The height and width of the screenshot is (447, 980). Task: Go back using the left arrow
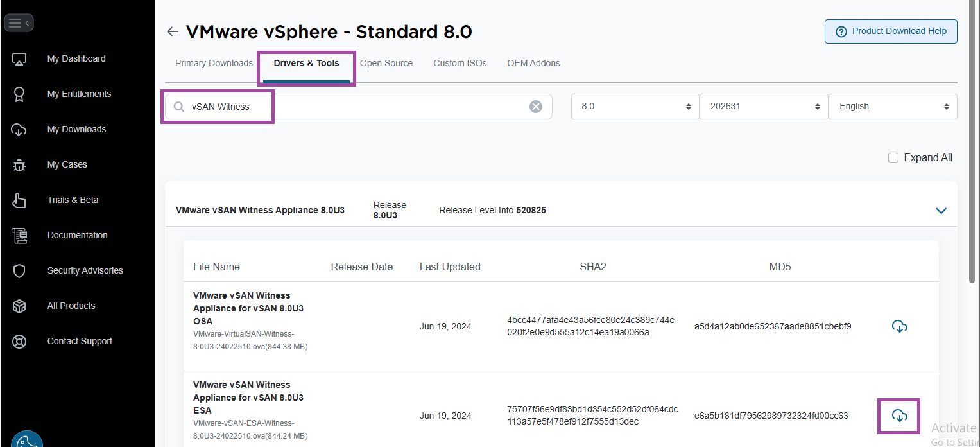pyautogui.click(x=172, y=31)
